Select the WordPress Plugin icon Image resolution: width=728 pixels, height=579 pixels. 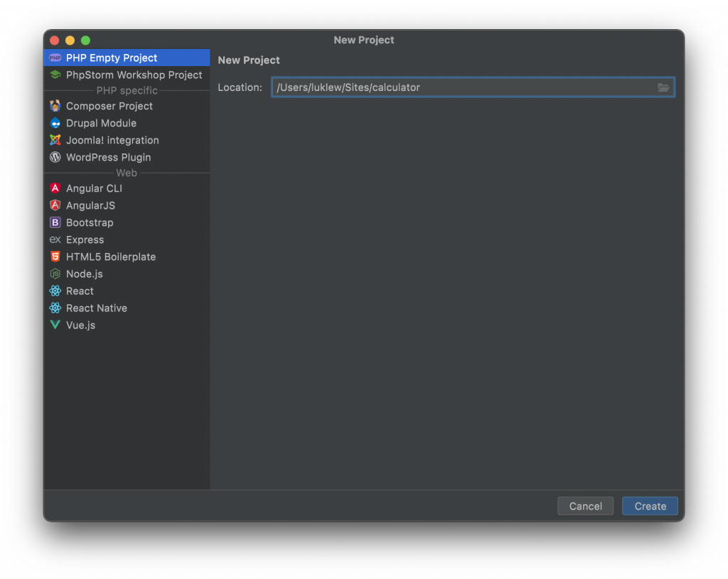(55, 157)
